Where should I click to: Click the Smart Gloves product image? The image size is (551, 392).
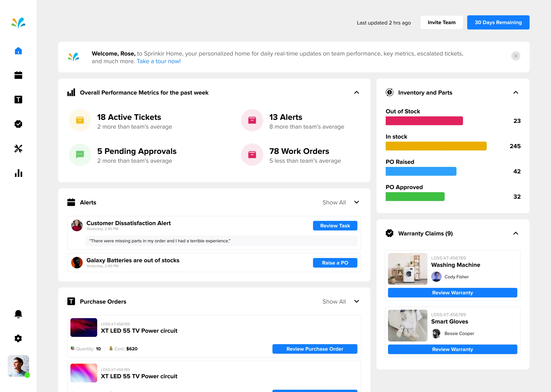(408, 326)
